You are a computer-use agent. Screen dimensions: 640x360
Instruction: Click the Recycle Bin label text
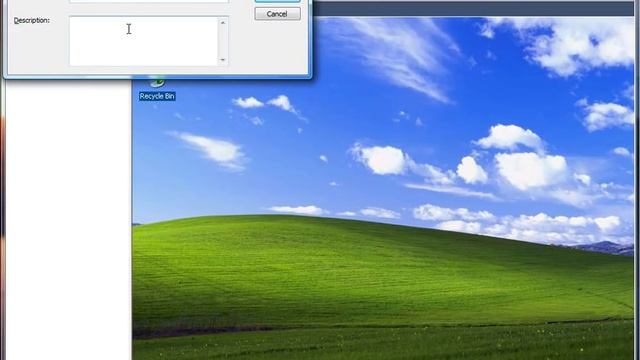[x=157, y=96]
